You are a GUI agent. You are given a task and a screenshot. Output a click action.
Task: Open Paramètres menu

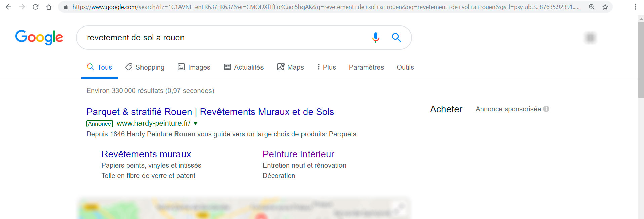(366, 67)
